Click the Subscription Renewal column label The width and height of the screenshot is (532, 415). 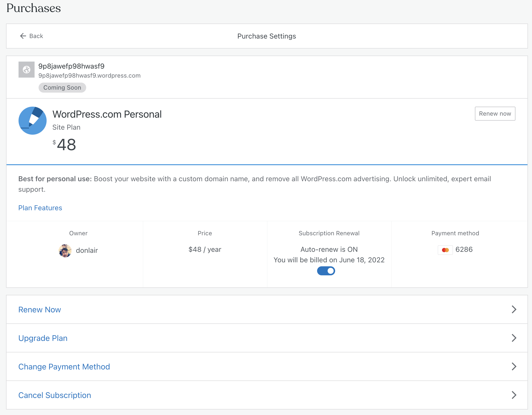click(x=329, y=233)
